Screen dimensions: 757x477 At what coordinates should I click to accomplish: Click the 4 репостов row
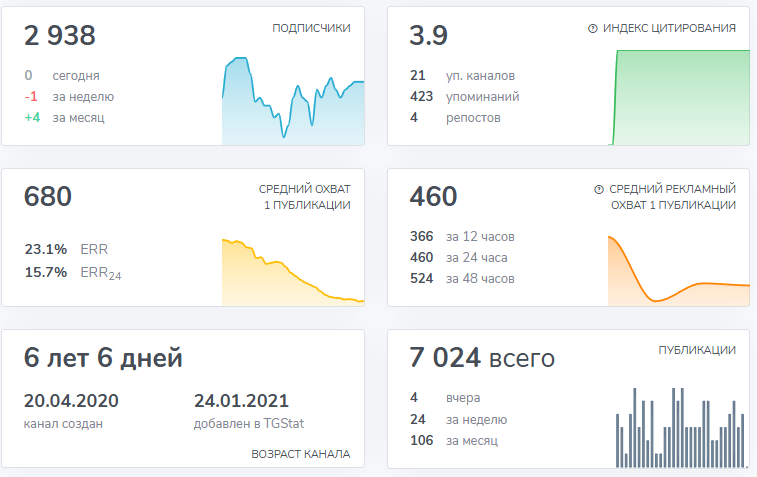(x=455, y=118)
